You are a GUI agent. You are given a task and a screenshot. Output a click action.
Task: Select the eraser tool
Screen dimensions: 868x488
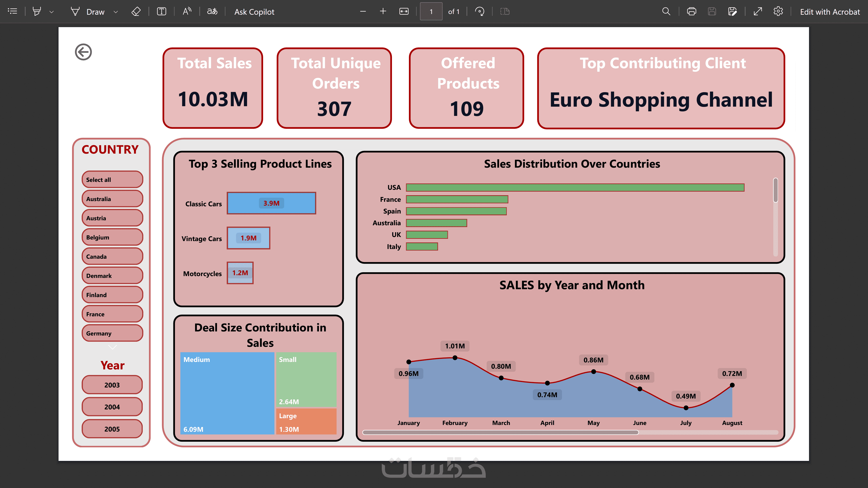(136, 12)
